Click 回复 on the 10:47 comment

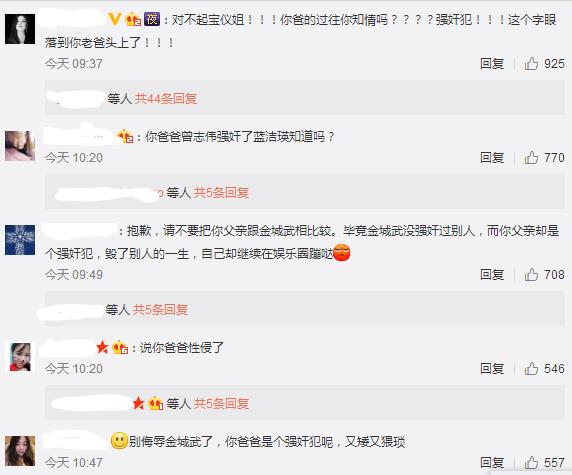tap(492, 463)
